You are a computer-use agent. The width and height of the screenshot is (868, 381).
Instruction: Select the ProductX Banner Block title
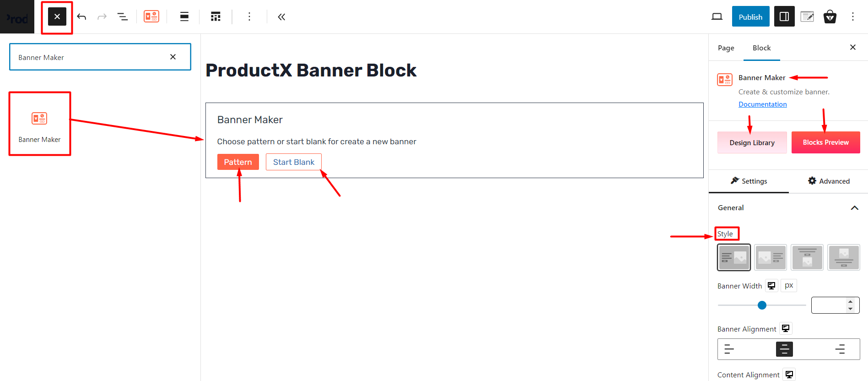311,70
